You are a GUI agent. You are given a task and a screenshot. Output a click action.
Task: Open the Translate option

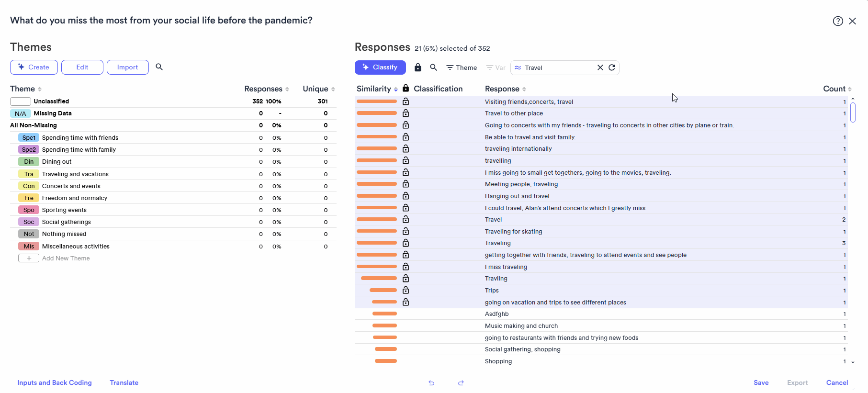coord(124,382)
